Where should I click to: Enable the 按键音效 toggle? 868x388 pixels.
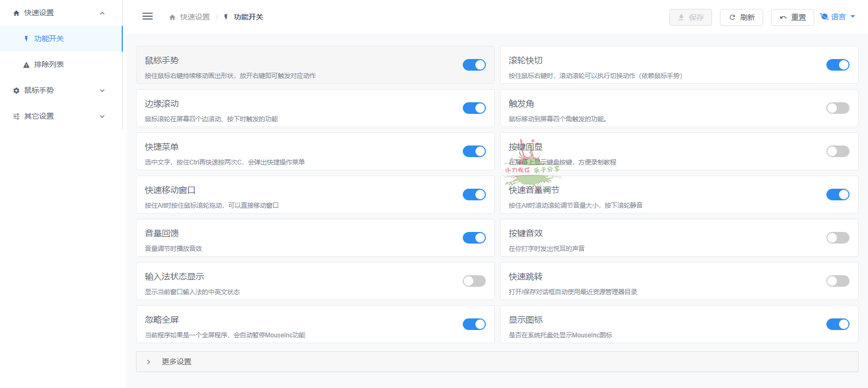click(x=837, y=238)
